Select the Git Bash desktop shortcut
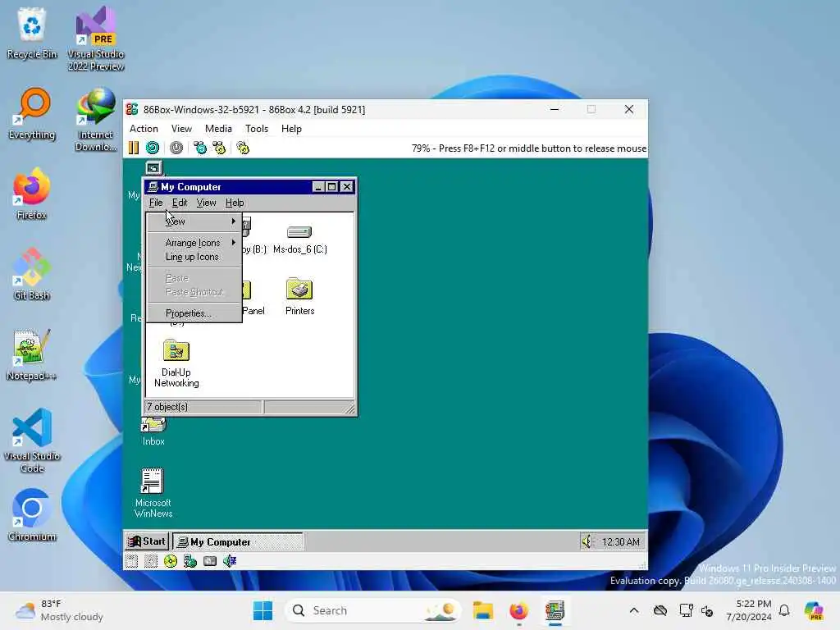 point(32,274)
